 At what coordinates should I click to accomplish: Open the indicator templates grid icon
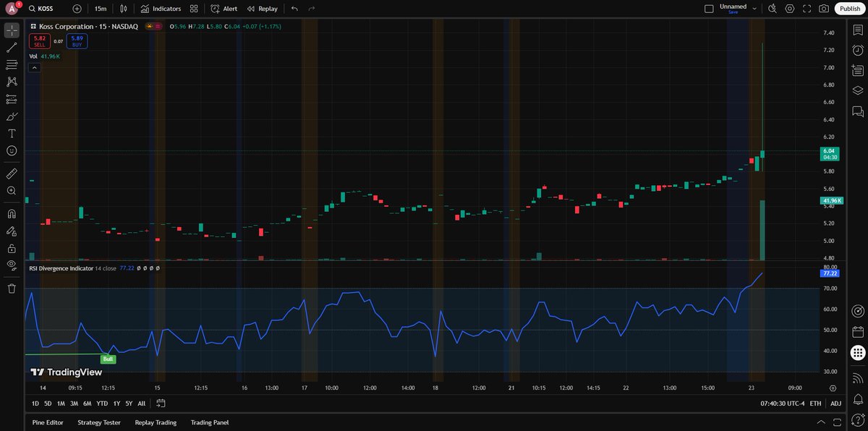[x=194, y=9]
